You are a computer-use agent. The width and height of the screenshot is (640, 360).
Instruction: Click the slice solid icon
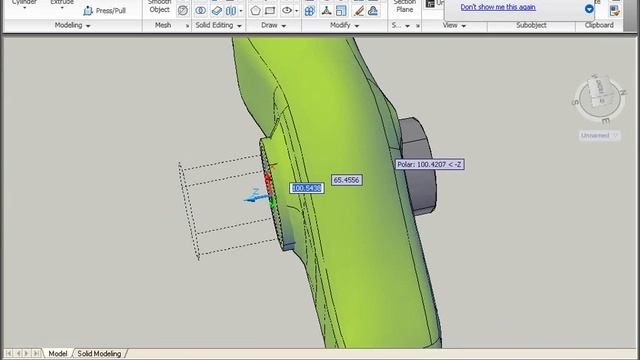(x=217, y=11)
